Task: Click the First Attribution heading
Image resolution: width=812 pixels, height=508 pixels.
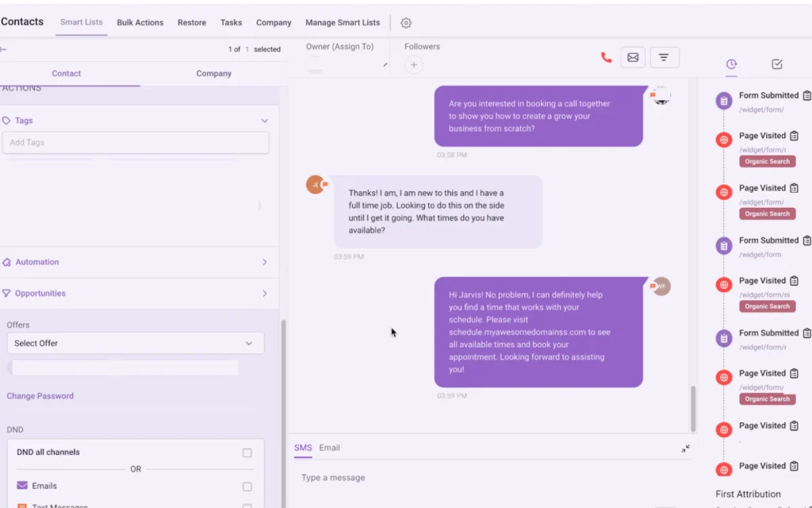Action: click(x=748, y=495)
